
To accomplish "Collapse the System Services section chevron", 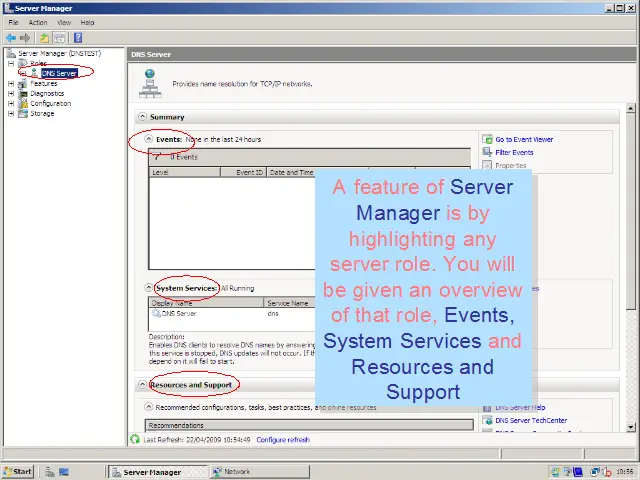I will point(149,288).
